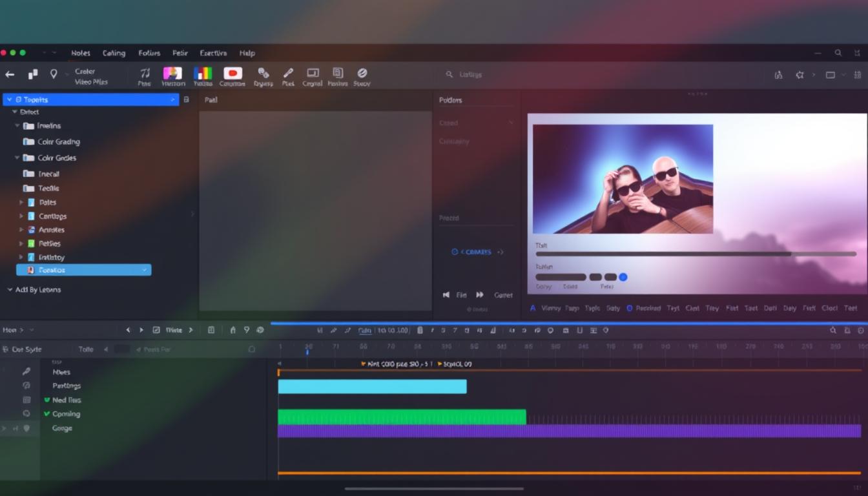The height and width of the screenshot is (496, 868).
Task: Collapse the Colxr Gndies folder
Action: [17, 158]
